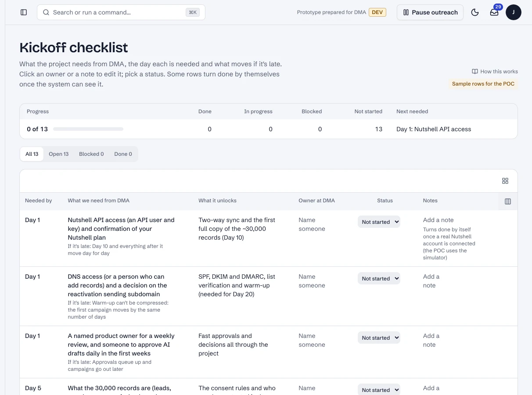Click Day 1: Nutshell API access text
This screenshot has width=532, height=395.
(434, 129)
